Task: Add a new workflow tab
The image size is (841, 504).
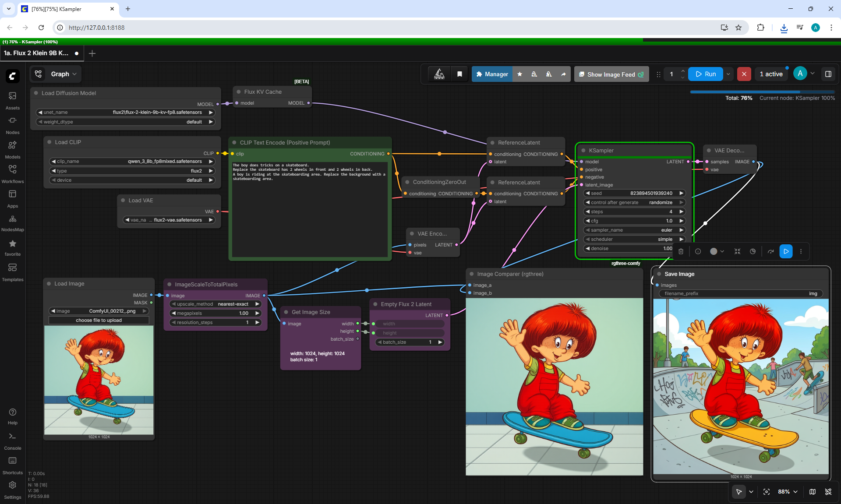Action: coord(92,53)
